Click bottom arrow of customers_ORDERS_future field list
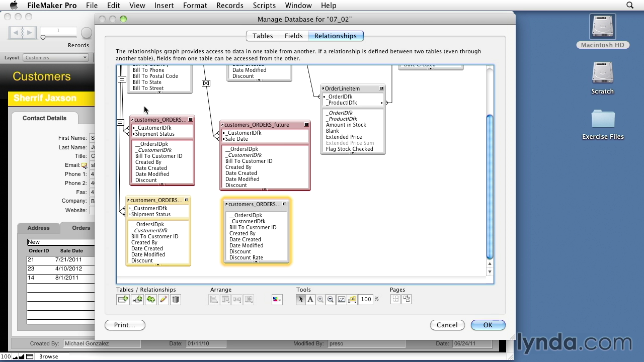Image resolution: width=644 pixels, height=362 pixels. 265,189
